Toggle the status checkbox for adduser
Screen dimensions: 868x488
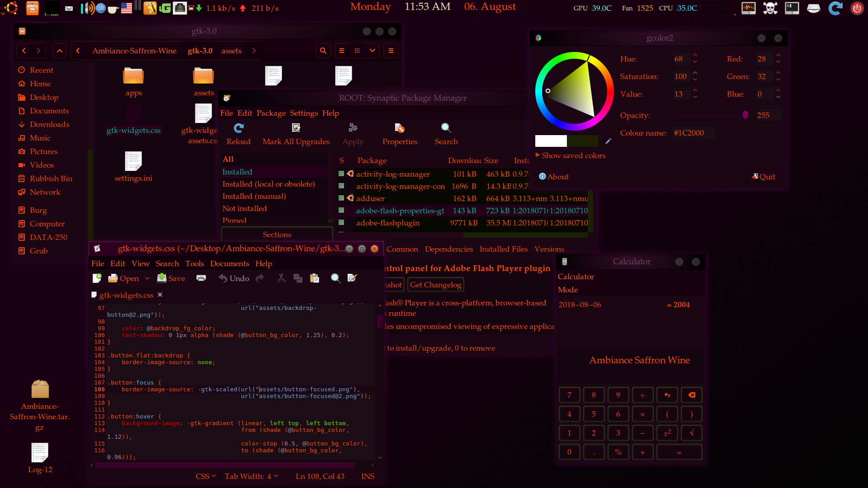(341, 198)
